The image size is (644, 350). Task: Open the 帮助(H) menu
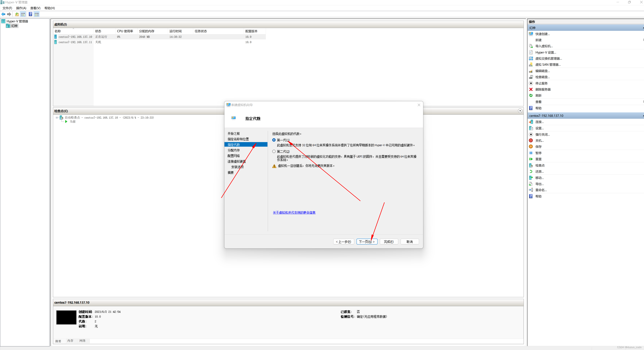[50, 8]
